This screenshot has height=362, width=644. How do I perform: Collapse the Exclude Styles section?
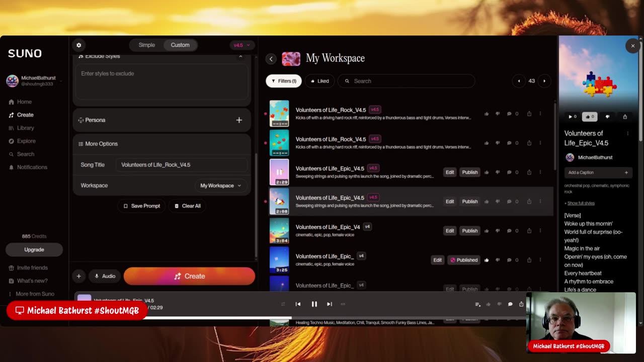click(240, 56)
